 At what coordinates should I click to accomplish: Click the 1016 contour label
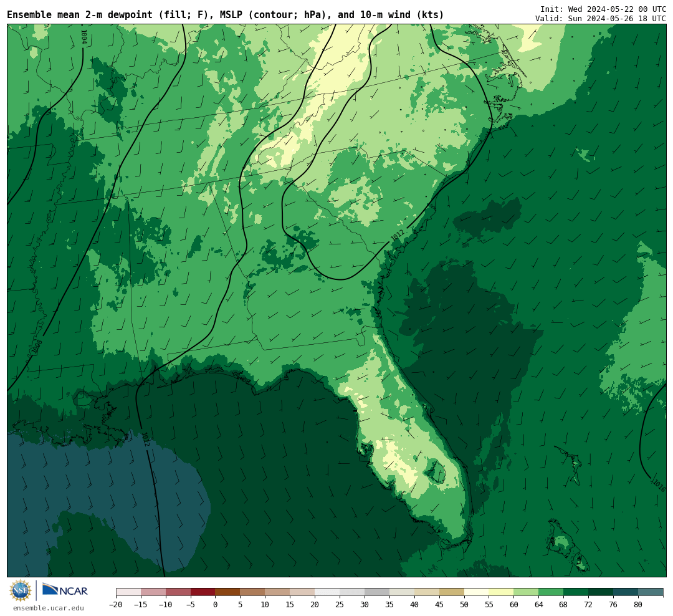(659, 485)
